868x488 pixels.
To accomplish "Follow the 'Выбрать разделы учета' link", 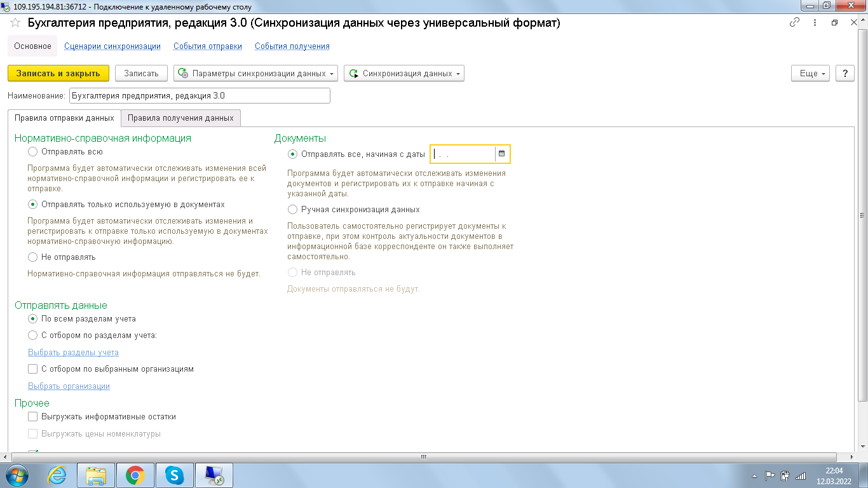I will (73, 352).
